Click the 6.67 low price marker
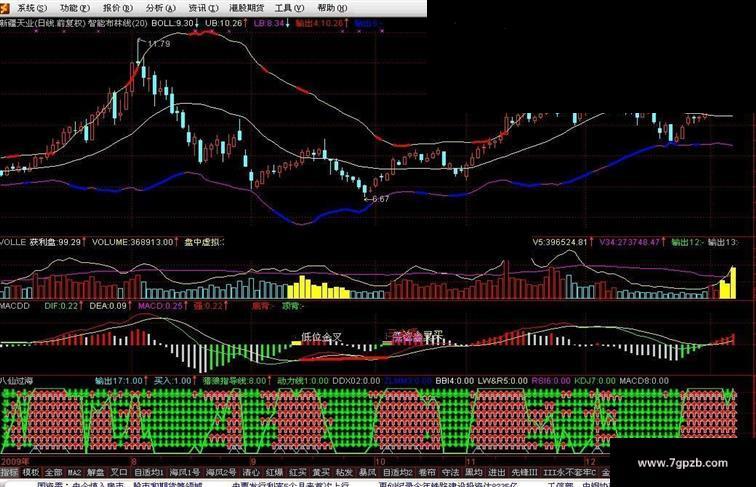The width and height of the screenshot is (756, 487). coord(380,199)
